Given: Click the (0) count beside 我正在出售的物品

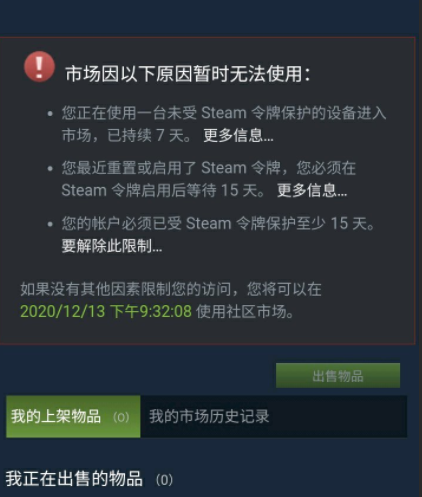Looking at the screenshot, I should point(164,480).
